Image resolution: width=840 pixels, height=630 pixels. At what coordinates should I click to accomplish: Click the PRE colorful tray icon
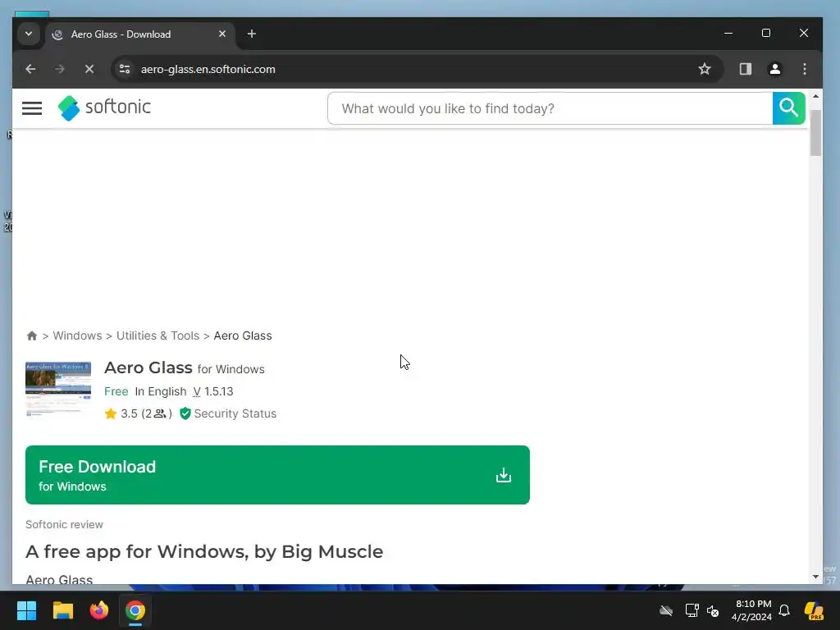pos(814,610)
